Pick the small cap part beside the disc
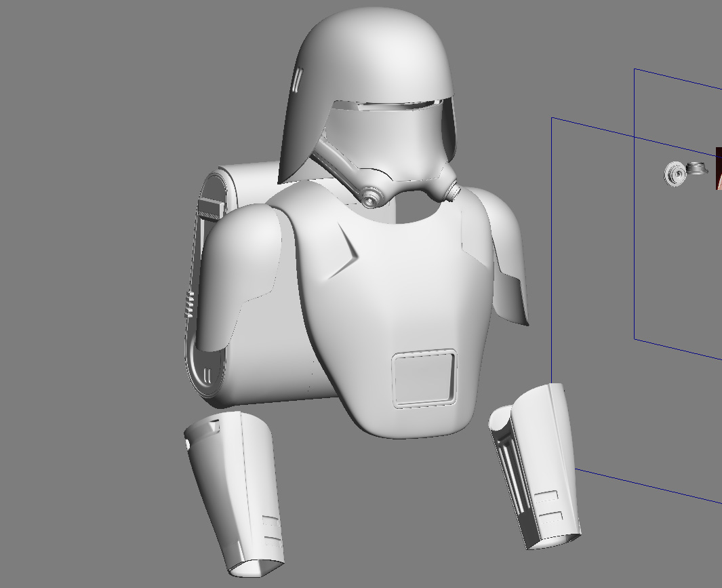Screen dimensions: 722x588 (x=697, y=168)
